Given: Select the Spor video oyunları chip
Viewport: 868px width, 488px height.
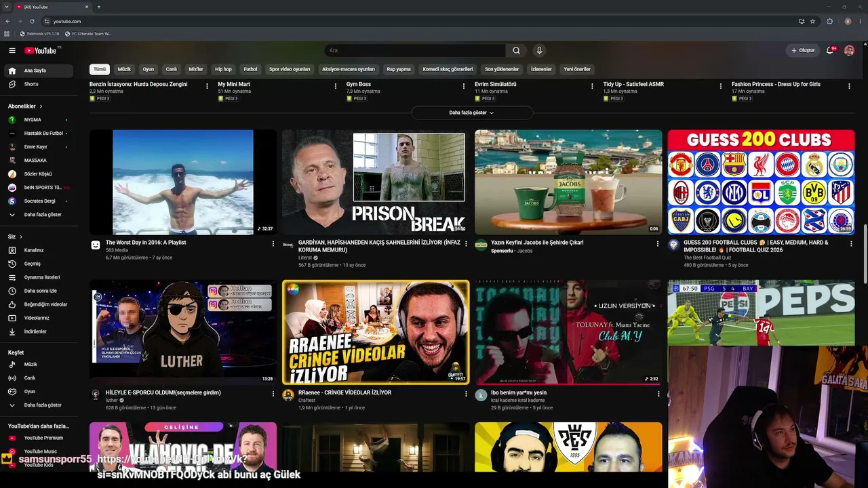Looking at the screenshot, I should coord(290,69).
